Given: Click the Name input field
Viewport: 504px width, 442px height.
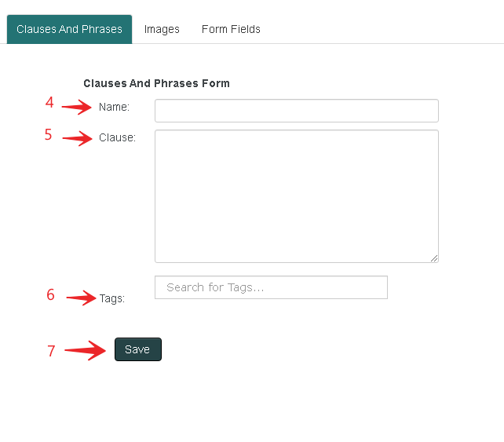Looking at the screenshot, I should tap(296, 111).
